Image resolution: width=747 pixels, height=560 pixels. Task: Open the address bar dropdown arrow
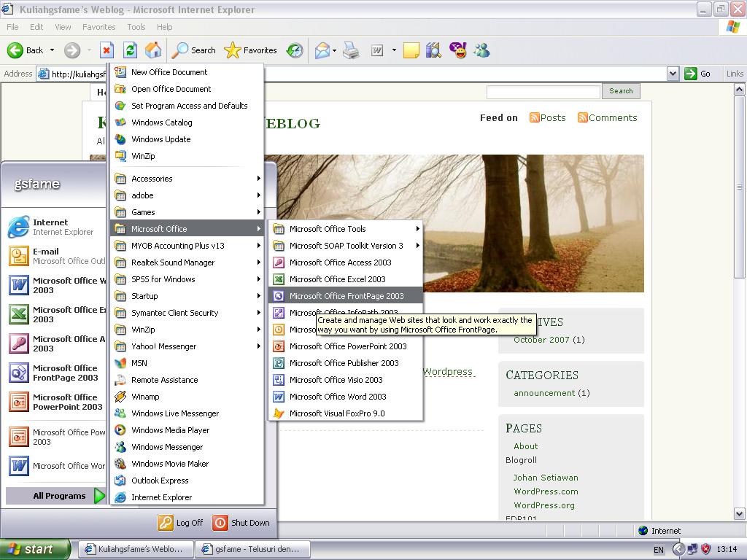tap(673, 74)
